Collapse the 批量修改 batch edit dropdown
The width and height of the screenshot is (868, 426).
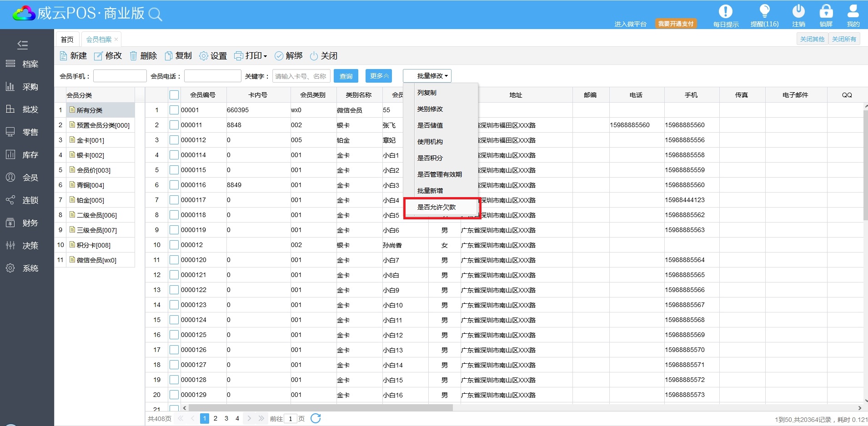427,76
